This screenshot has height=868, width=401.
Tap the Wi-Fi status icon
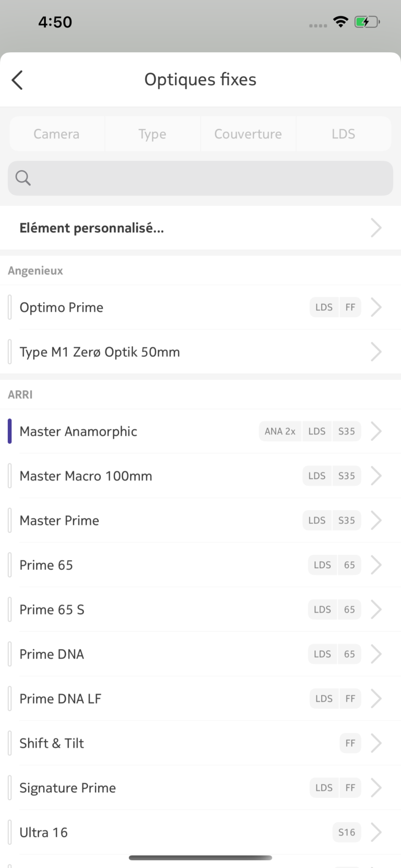point(341,22)
